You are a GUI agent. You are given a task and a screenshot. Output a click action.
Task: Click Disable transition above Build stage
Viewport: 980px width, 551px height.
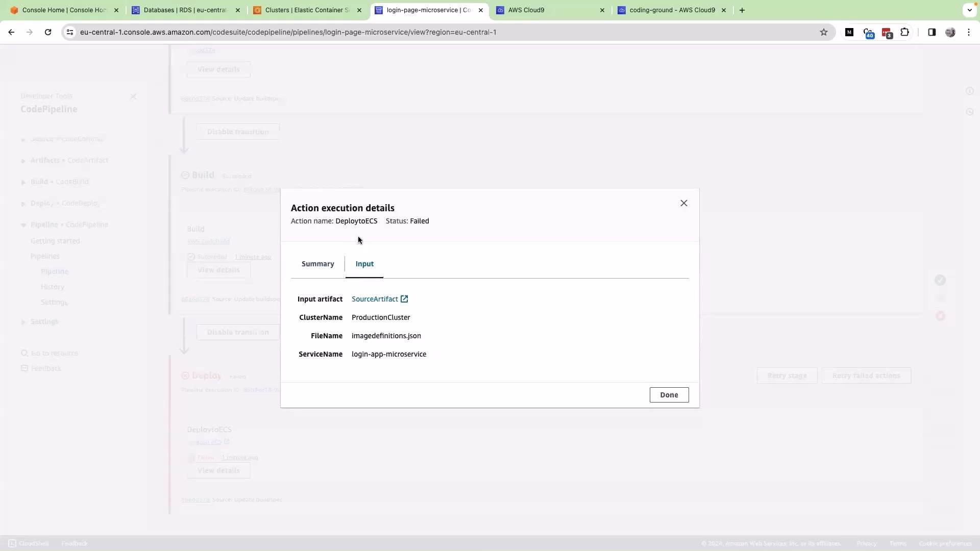pyautogui.click(x=238, y=132)
